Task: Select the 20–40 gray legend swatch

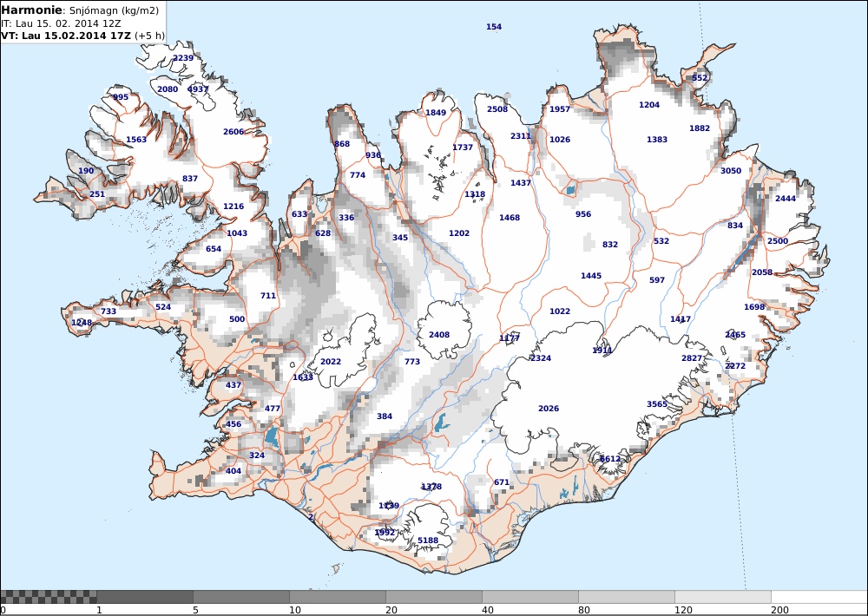Action: (x=434, y=597)
